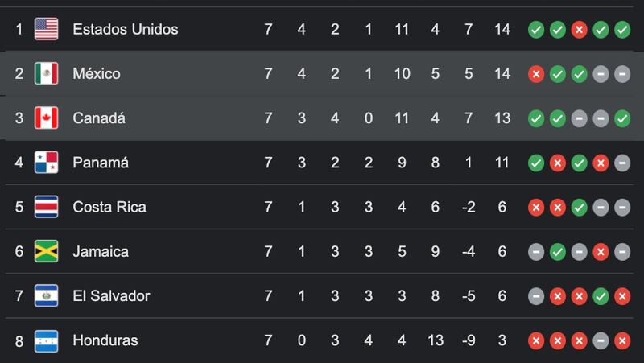Click the green win icon in Costa Rica row

tap(579, 207)
